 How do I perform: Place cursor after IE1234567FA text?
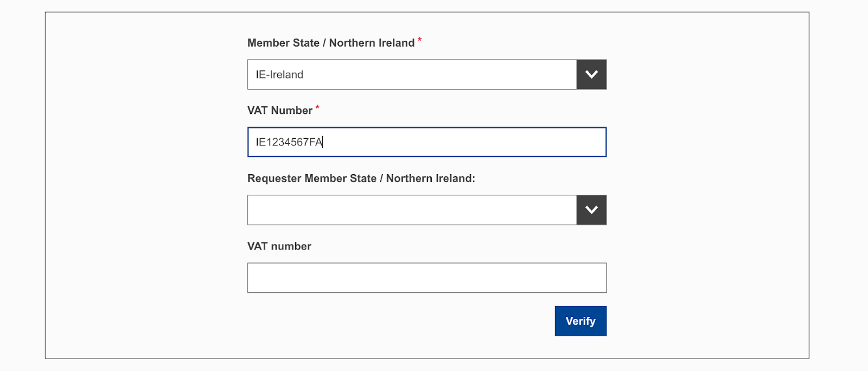323,142
